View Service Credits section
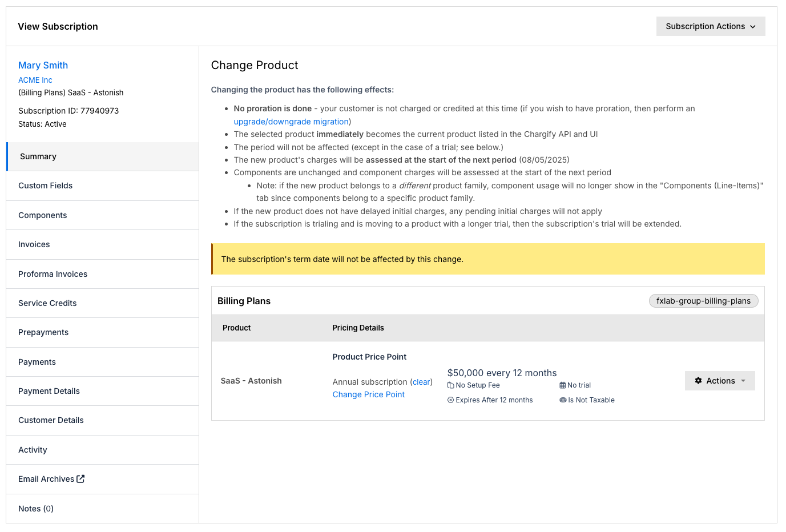The image size is (786, 532). [103, 303]
